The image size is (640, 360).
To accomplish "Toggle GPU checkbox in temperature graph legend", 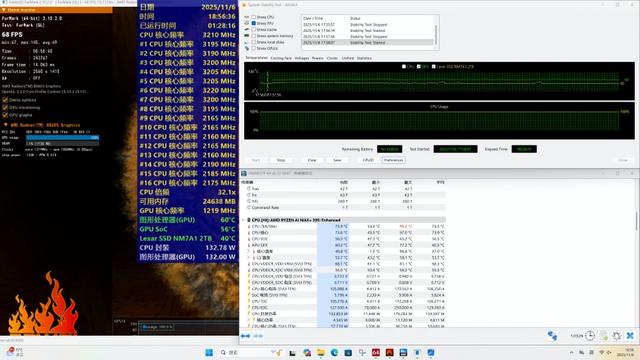I will coord(418,67).
